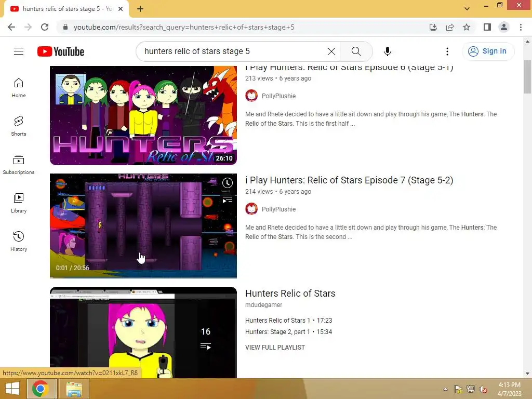
Task: Click the browser address bar
Action: coord(244,27)
